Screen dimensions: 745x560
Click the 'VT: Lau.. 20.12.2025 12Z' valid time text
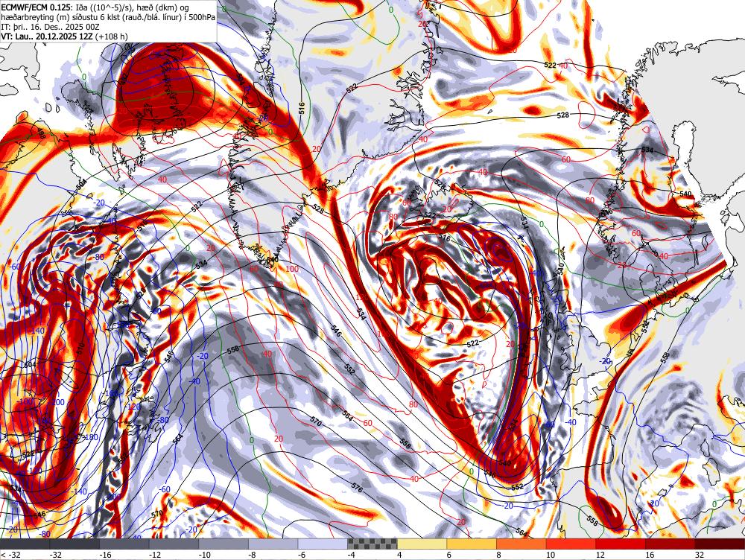[x=47, y=36]
